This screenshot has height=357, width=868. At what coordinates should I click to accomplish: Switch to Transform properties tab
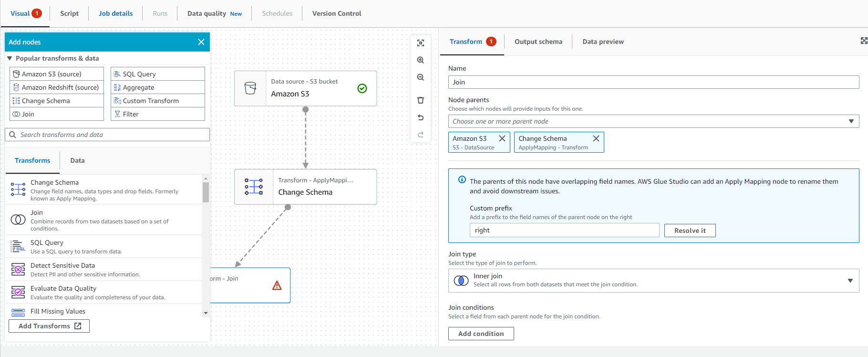pos(473,42)
